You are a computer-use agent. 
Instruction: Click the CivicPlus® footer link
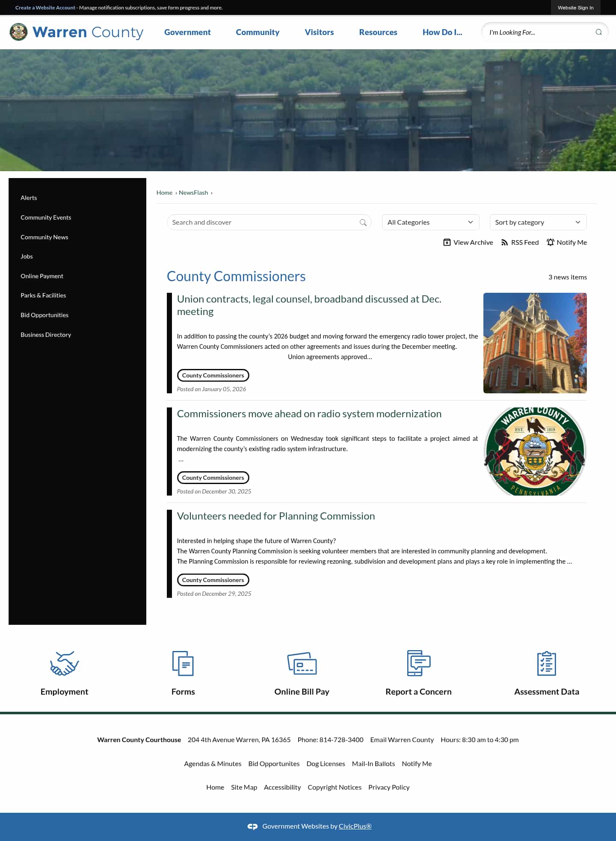coord(355,826)
